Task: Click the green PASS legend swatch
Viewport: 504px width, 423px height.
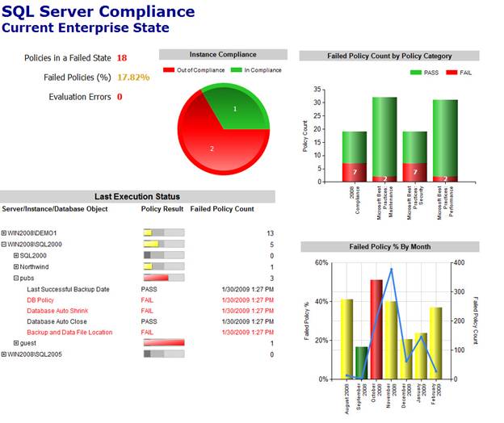Action: 416,73
